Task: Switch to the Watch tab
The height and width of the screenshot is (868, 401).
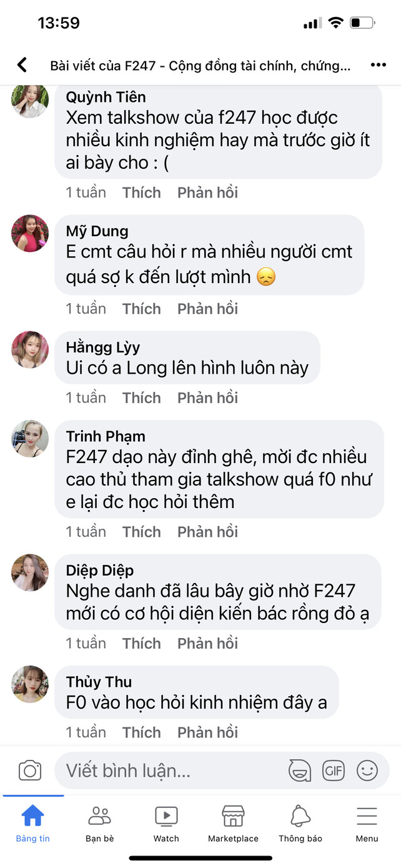Action: point(166,824)
